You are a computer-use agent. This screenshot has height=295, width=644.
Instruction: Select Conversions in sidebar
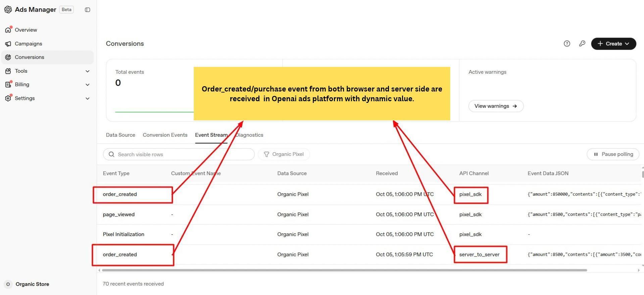pyautogui.click(x=47, y=57)
